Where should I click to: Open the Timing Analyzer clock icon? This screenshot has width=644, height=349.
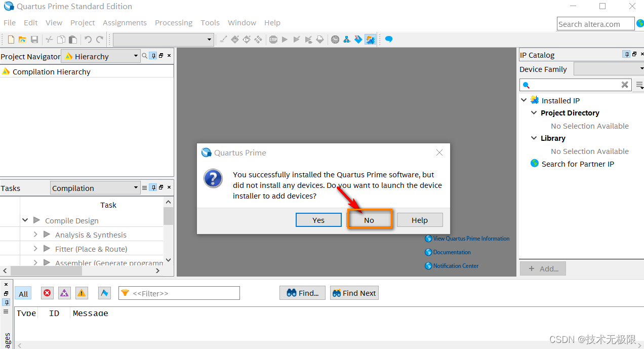click(335, 40)
